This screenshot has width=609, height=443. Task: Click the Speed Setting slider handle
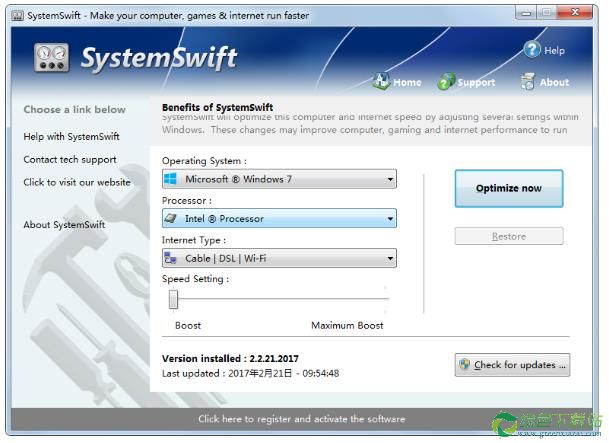tap(173, 299)
